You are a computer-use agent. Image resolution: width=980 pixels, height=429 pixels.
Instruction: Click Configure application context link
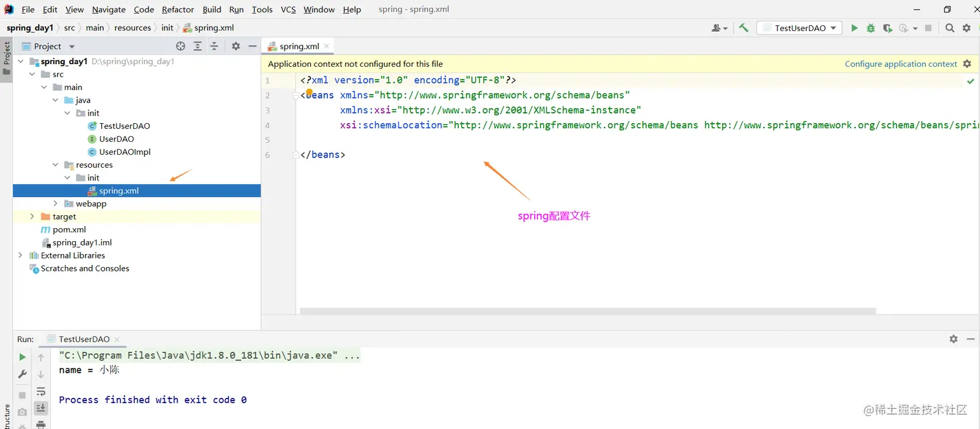901,64
